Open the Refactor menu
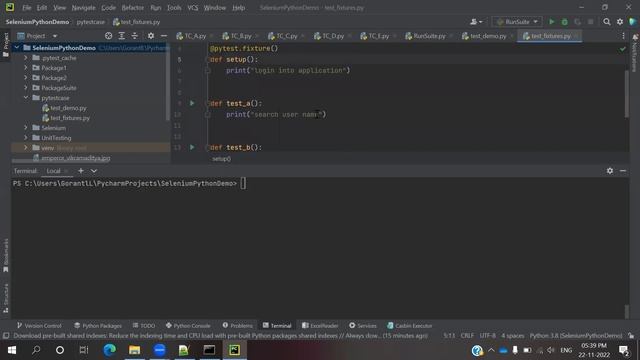This screenshot has height=360, width=640. pyautogui.click(x=133, y=7)
